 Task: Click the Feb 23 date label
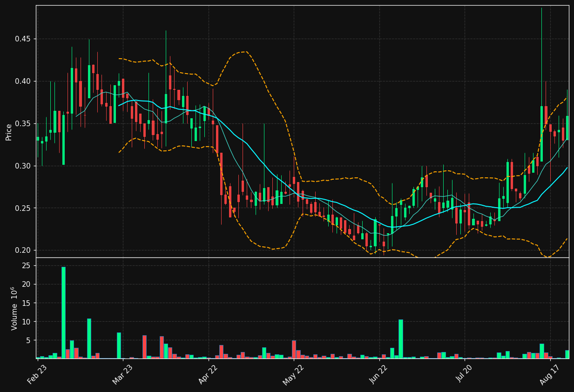[37, 374]
